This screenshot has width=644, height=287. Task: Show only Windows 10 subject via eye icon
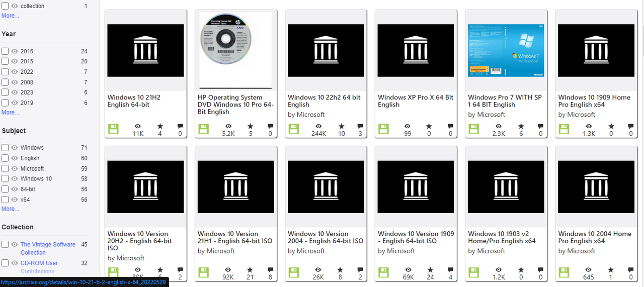15,178
